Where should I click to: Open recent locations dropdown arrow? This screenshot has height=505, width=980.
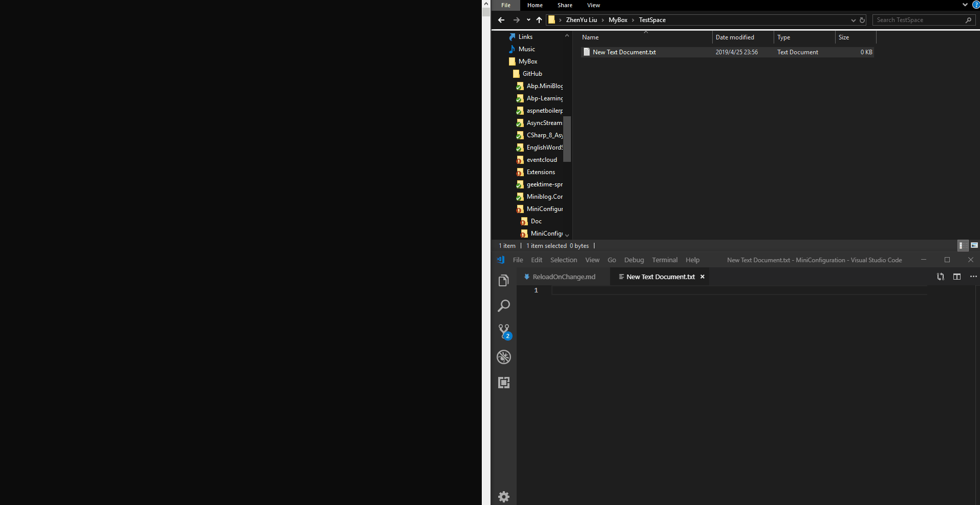click(x=528, y=20)
